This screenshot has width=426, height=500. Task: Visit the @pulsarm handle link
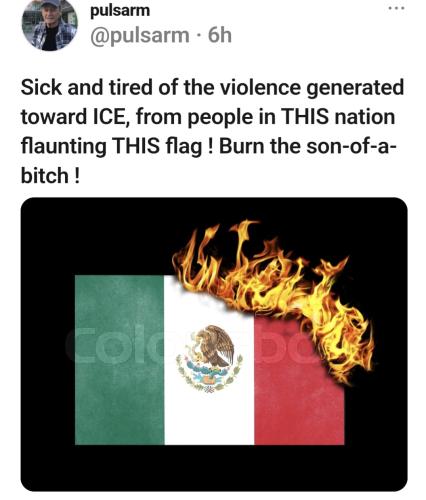(140, 35)
